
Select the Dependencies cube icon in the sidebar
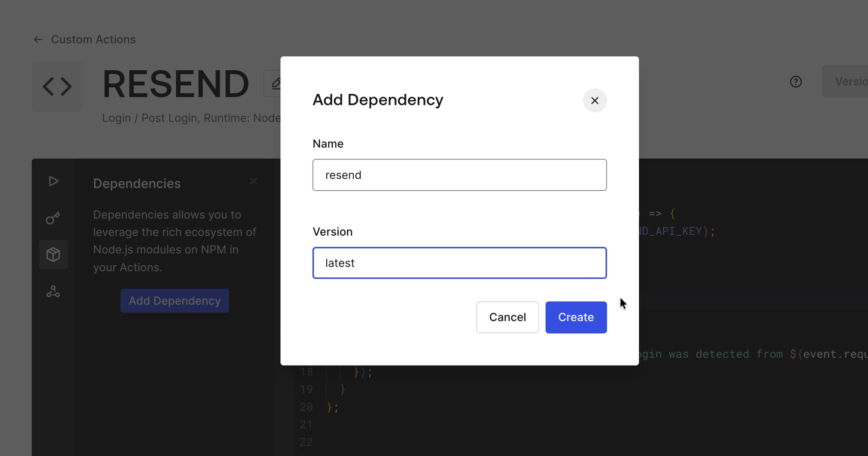click(x=53, y=254)
